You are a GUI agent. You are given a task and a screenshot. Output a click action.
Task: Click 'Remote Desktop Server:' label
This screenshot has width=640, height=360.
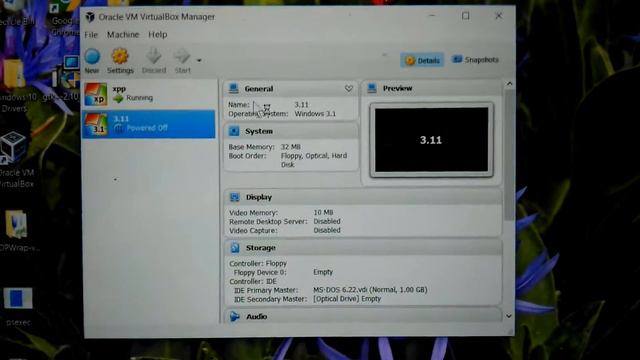coord(268,222)
